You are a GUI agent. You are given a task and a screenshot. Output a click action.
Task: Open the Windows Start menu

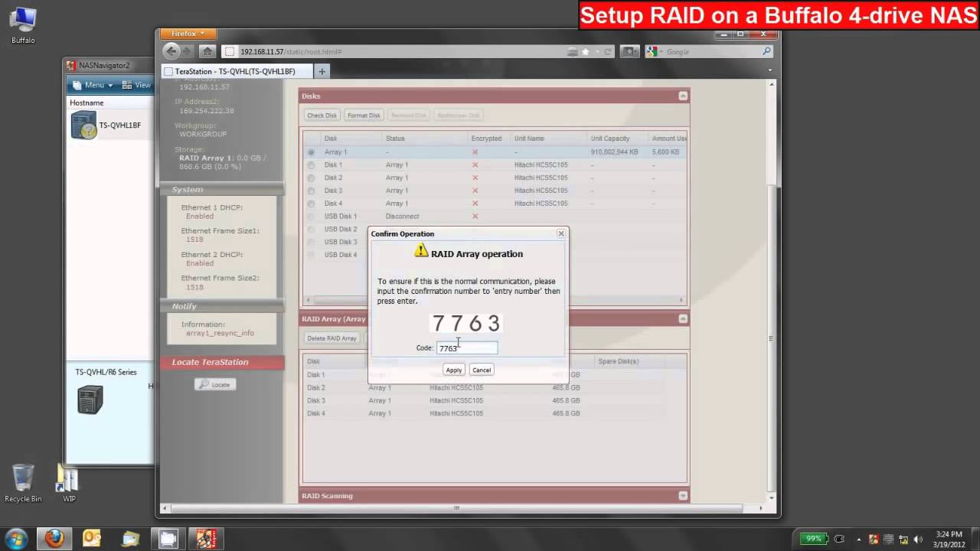16,538
